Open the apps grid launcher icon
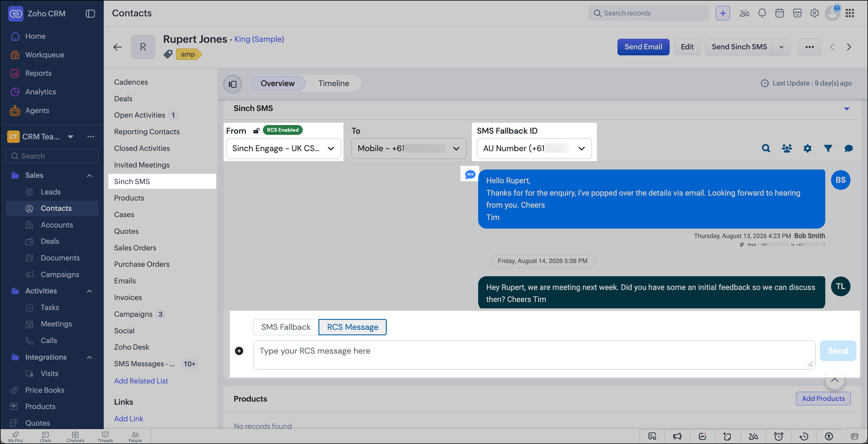 point(850,13)
